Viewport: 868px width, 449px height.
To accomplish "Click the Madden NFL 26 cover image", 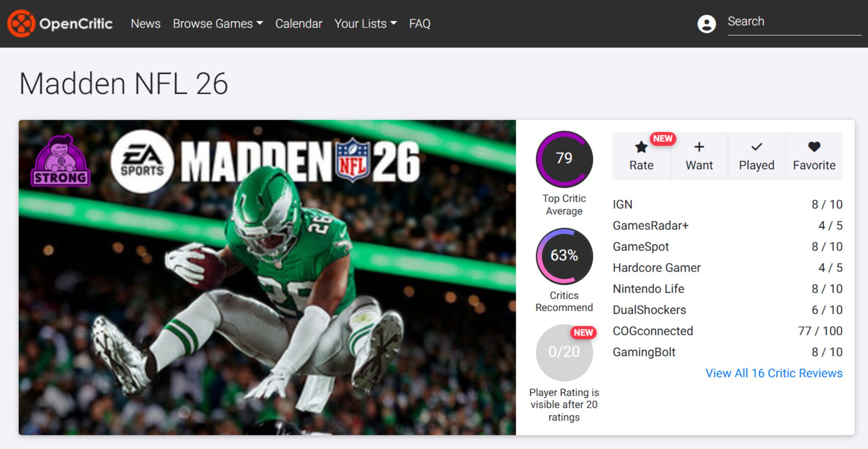I will [x=267, y=277].
